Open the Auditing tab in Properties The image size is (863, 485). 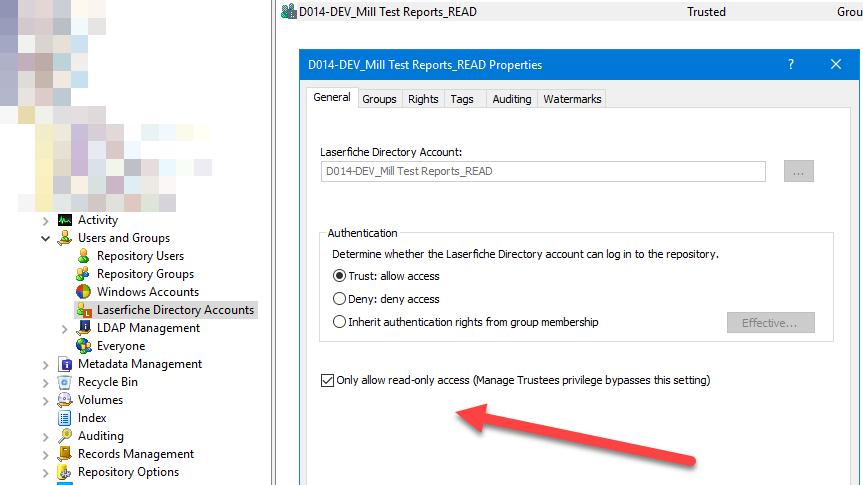coord(512,99)
